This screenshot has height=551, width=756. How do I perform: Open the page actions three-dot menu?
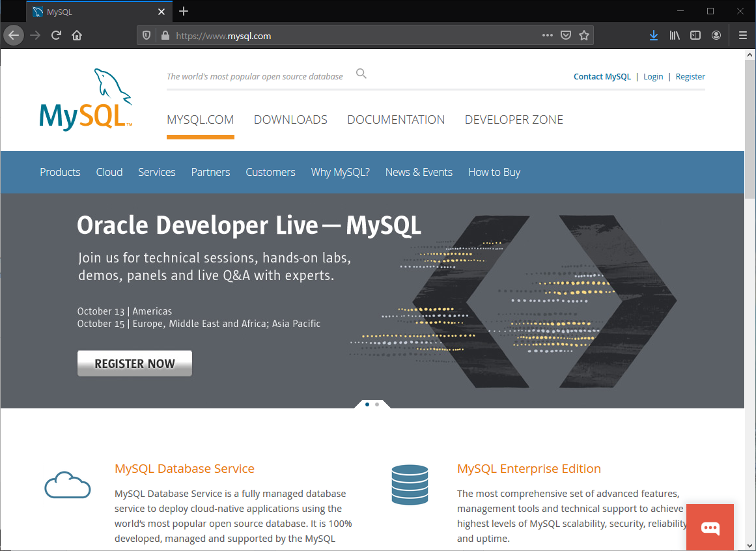pyautogui.click(x=547, y=35)
